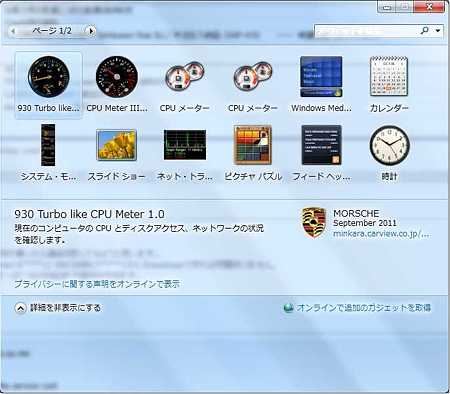Click the globe icon beside online gadgets link
This screenshot has height=394, width=450.
pyautogui.click(x=288, y=308)
